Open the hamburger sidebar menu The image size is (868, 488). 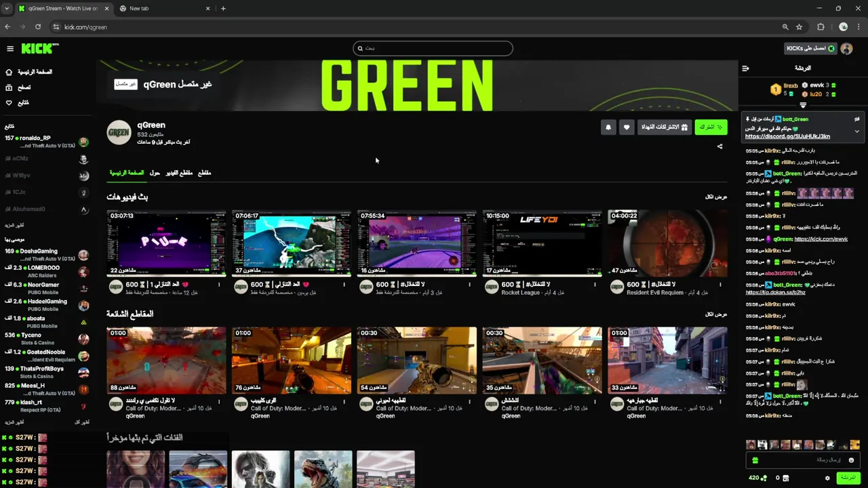point(10,49)
